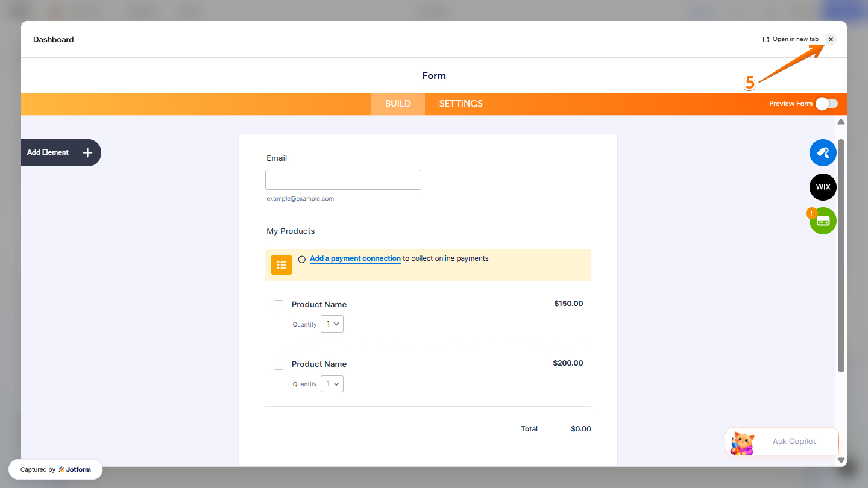The image size is (868, 488).
Task: Click the $150.00 price text
Action: (568, 304)
